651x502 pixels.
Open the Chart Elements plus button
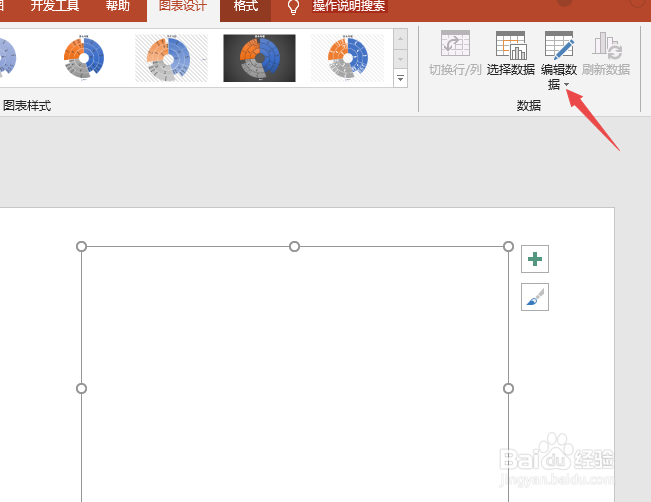coord(535,259)
